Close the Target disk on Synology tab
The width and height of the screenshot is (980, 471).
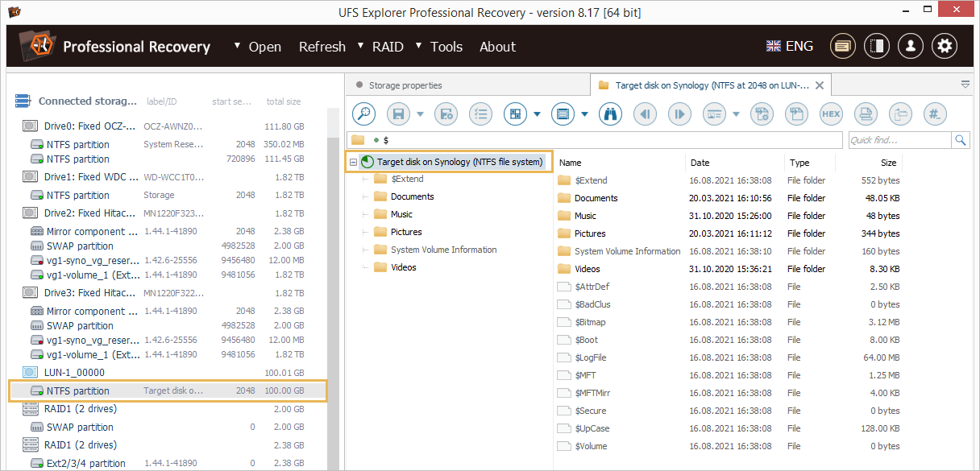820,85
